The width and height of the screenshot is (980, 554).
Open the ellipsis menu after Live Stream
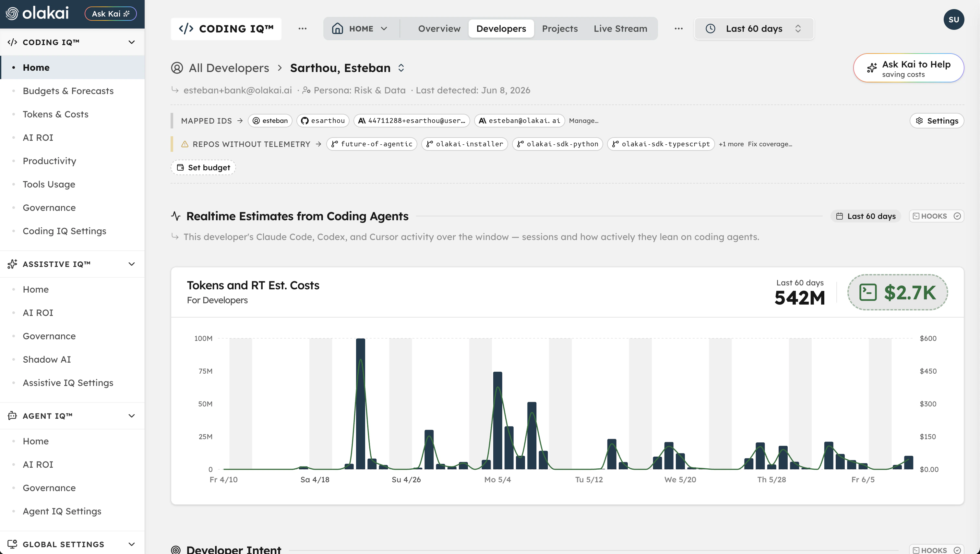click(x=679, y=29)
